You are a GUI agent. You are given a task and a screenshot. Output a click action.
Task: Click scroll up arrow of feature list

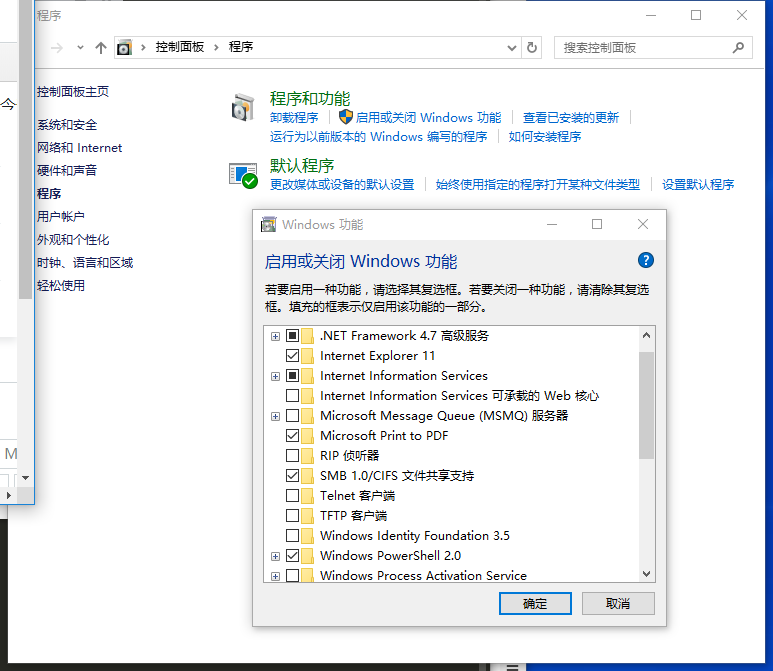pyautogui.click(x=646, y=335)
